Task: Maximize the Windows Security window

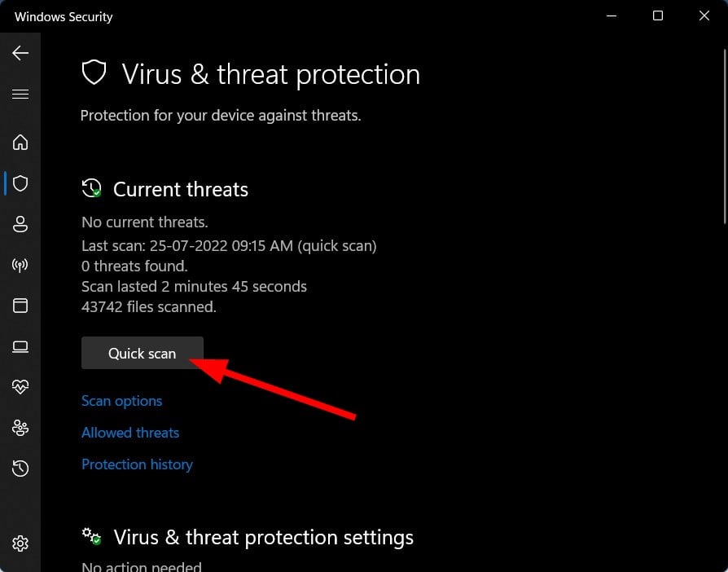Action: pos(658,15)
